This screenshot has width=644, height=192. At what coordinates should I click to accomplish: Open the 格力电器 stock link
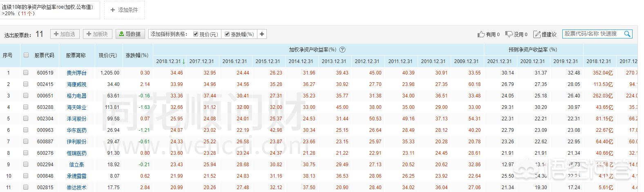click(76, 96)
